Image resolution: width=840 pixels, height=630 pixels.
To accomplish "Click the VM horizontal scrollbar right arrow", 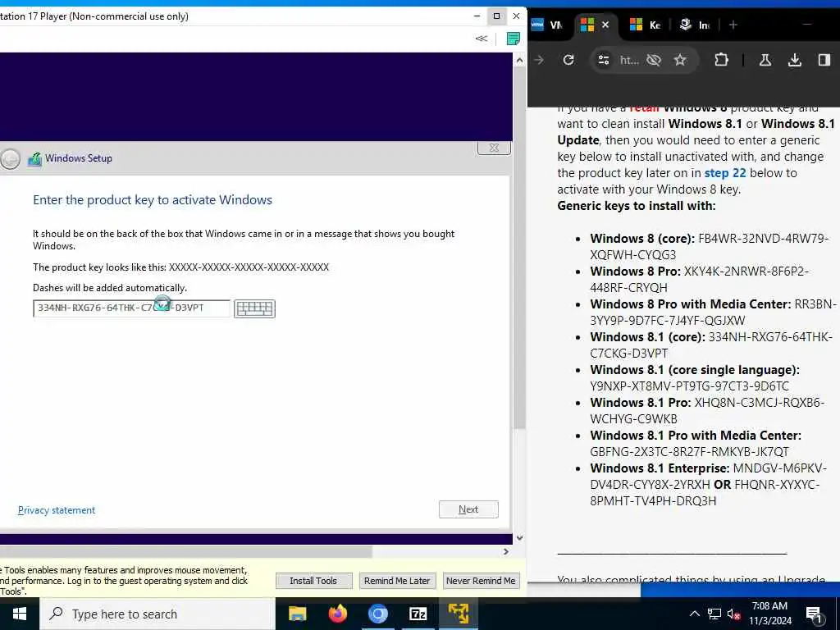I will click(505, 551).
